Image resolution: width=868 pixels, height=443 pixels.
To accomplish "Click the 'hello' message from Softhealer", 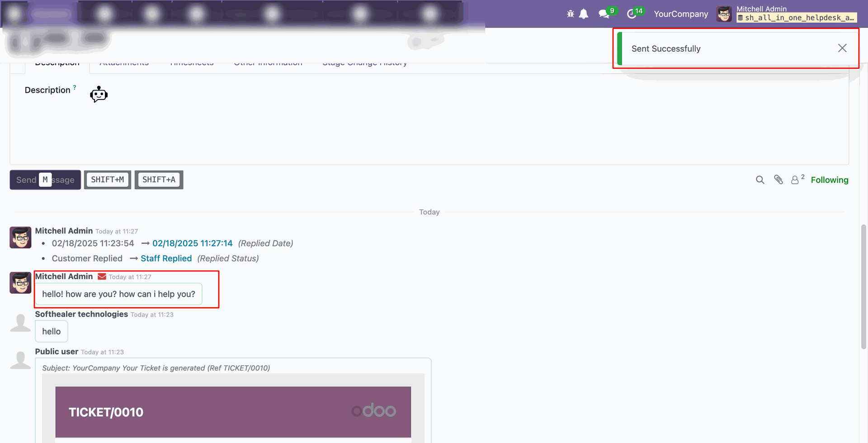I will 52,331.
